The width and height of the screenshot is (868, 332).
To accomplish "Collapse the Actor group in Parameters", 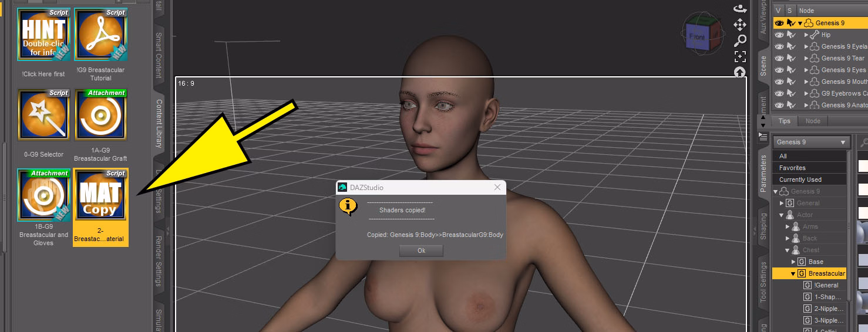I will coord(782,215).
